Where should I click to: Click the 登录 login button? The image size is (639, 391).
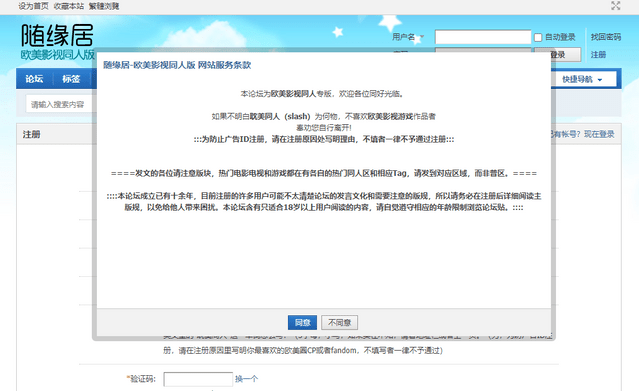point(557,55)
